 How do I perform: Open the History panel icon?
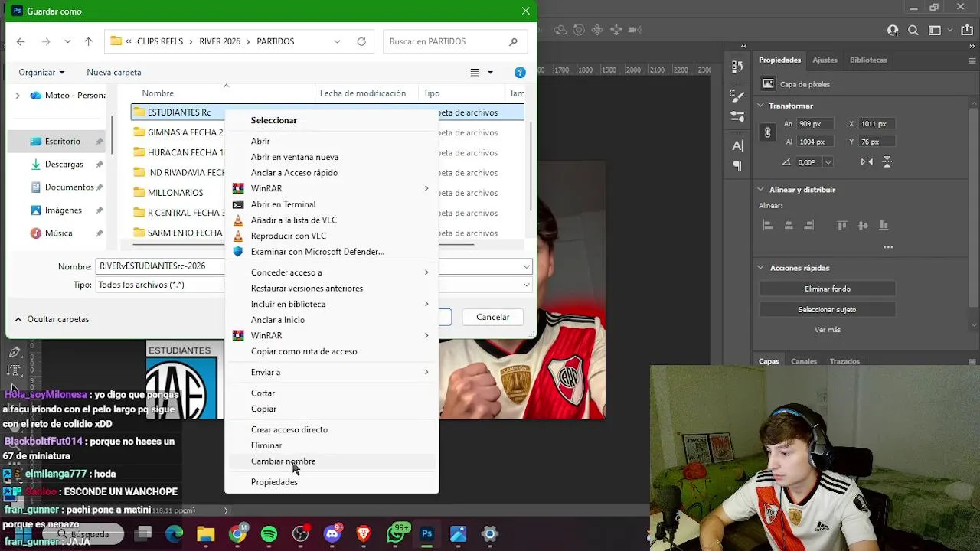point(737,67)
